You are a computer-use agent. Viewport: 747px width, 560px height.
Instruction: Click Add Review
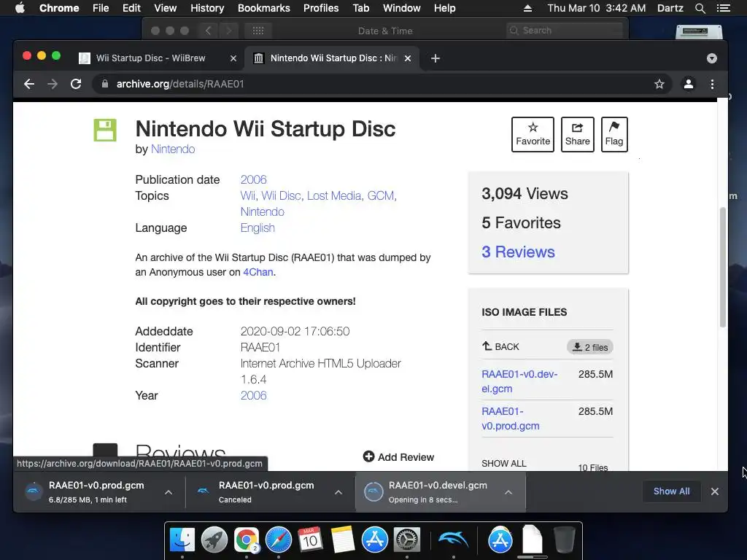tap(398, 457)
